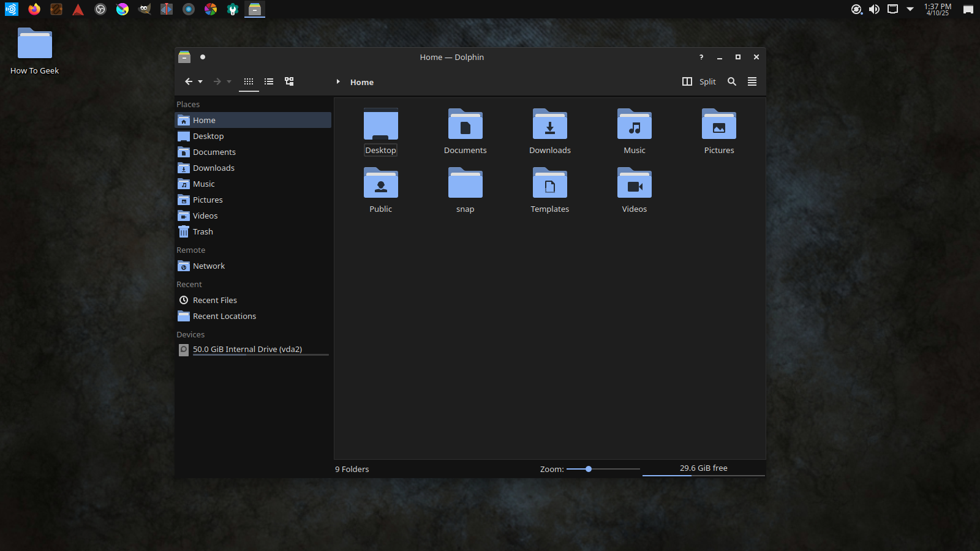Screen dimensions: 980x551
Task: Open the back history dropdown arrow
Action: (201, 81)
